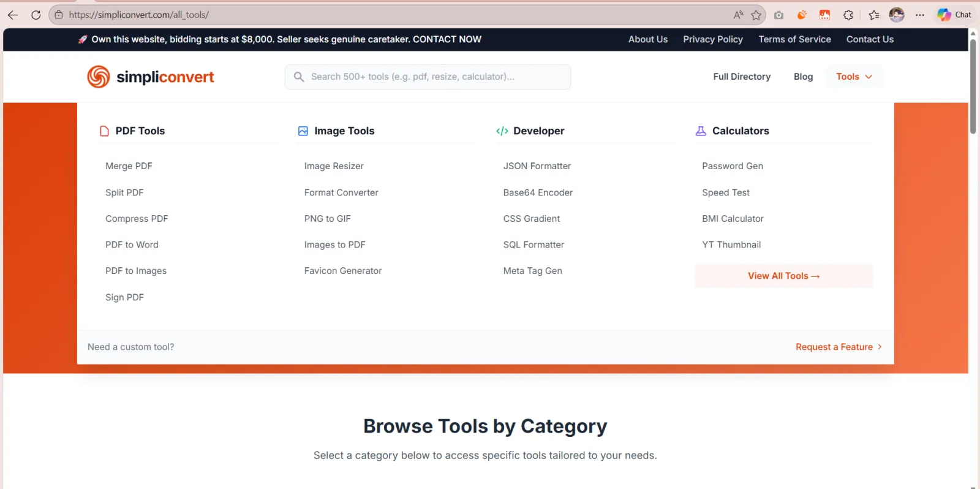
Task: Go to About Us page
Action: 648,39
